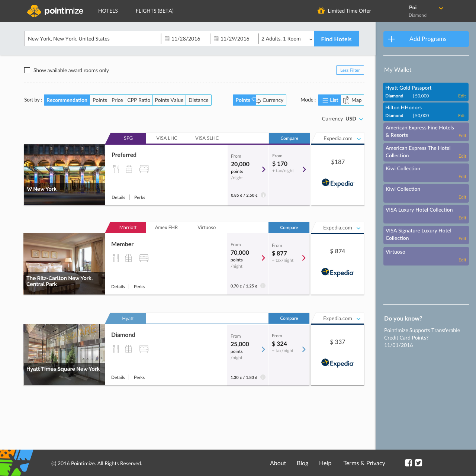Open Hyatt Times Square New York photo
Image resolution: width=476 pixels, height=476 pixels.
(x=64, y=354)
